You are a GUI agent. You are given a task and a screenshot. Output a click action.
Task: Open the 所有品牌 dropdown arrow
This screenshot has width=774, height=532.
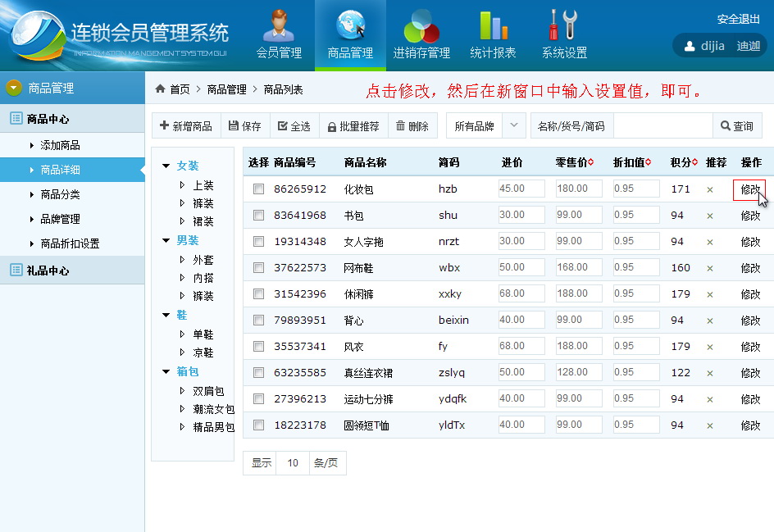pos(514,125)
